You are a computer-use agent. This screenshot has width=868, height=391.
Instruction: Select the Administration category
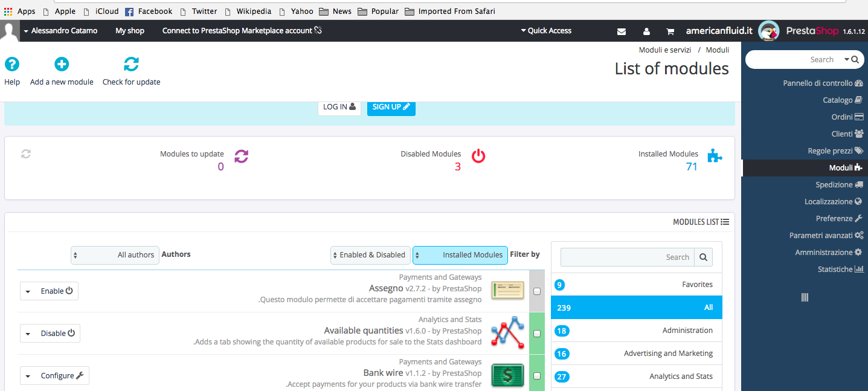[637, 331]
